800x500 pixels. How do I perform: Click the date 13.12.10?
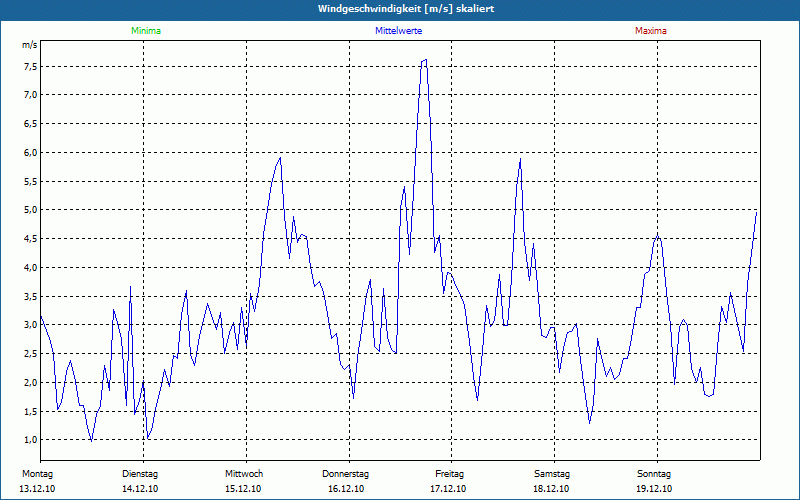click(37, 489)
